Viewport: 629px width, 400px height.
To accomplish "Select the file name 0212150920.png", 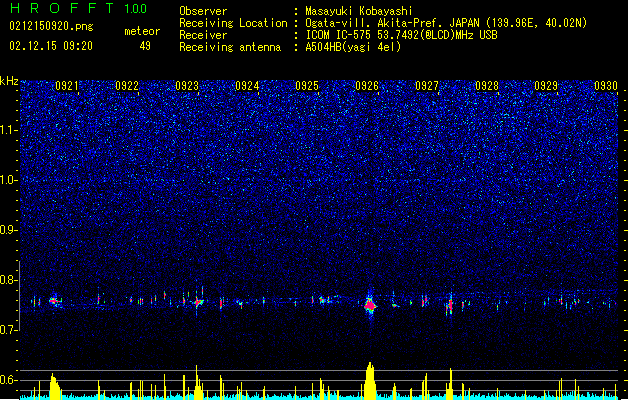I will point(51,26).
